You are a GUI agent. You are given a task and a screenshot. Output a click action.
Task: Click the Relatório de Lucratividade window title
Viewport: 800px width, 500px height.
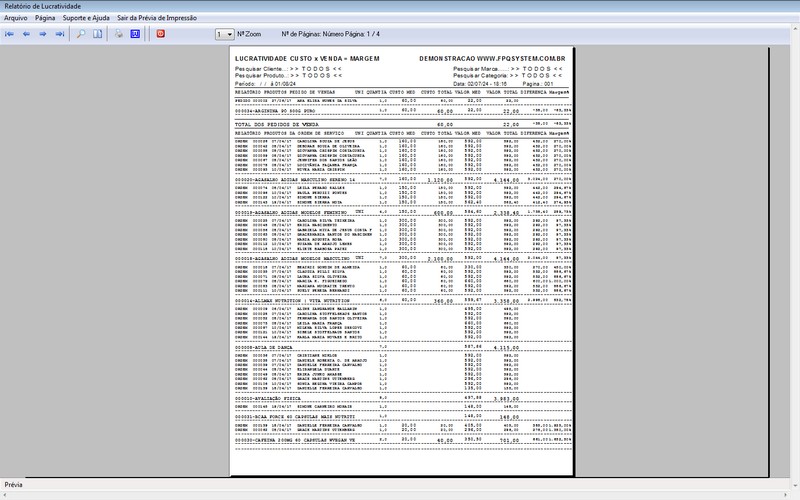click(x=43, y=6)
